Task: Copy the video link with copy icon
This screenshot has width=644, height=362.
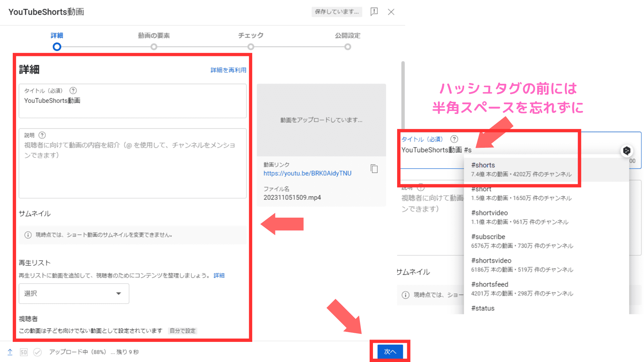Action: point(374,169)
